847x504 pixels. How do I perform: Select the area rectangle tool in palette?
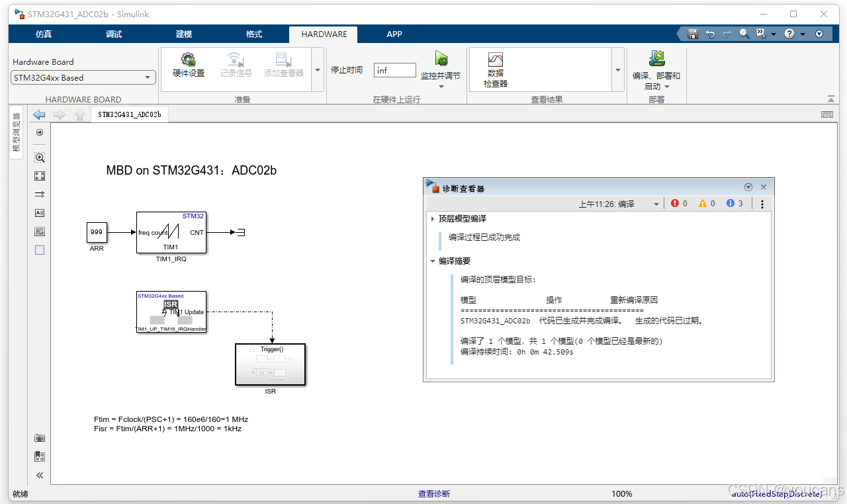click(x=40, y=250)
